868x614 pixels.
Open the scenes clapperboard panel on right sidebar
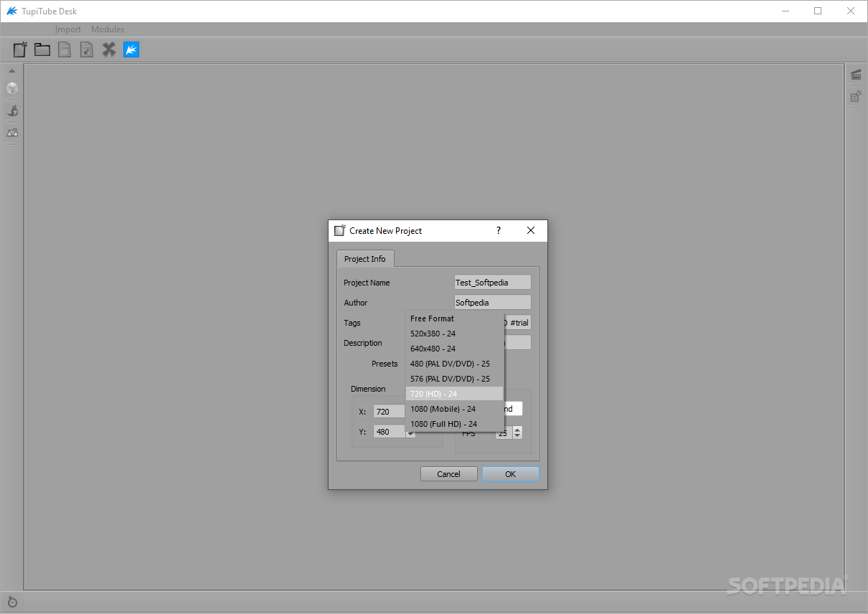pos(856,74)
